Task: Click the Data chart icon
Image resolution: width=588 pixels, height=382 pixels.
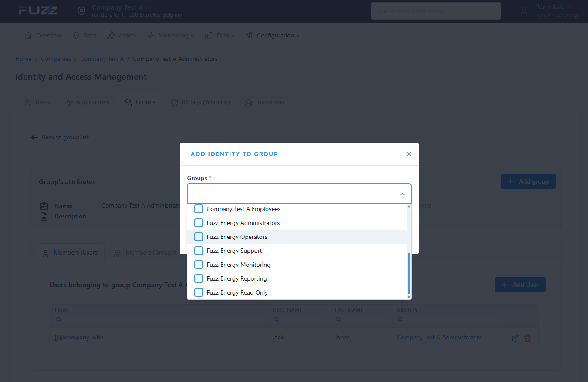Action: pyautogui.click(x=209, y=35)
